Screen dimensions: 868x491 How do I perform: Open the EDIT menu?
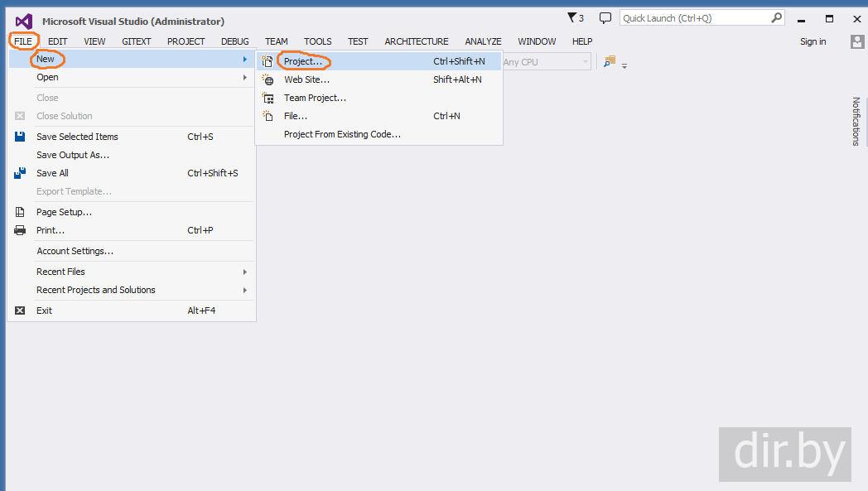(x=58, y=41)
